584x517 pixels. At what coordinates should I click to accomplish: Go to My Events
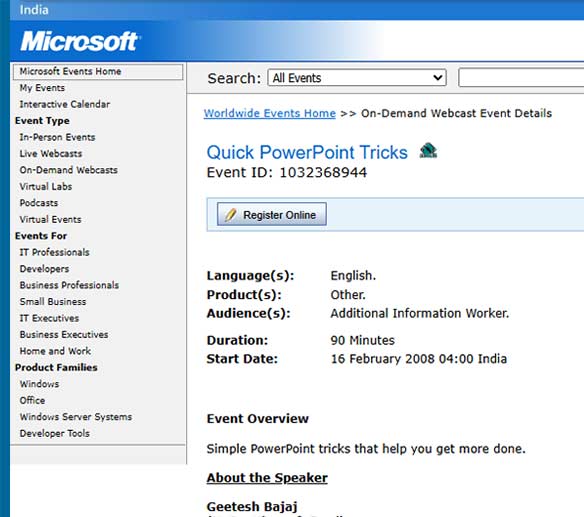point(42,88)
